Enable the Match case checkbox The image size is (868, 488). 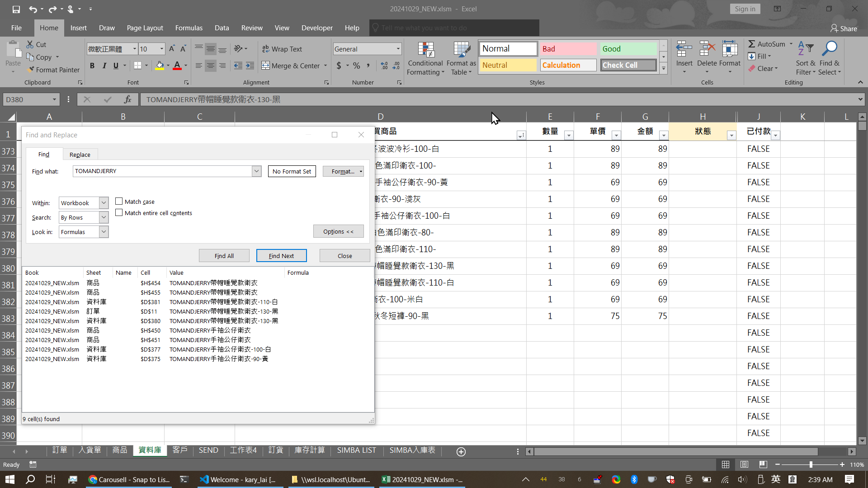point(119,202)
